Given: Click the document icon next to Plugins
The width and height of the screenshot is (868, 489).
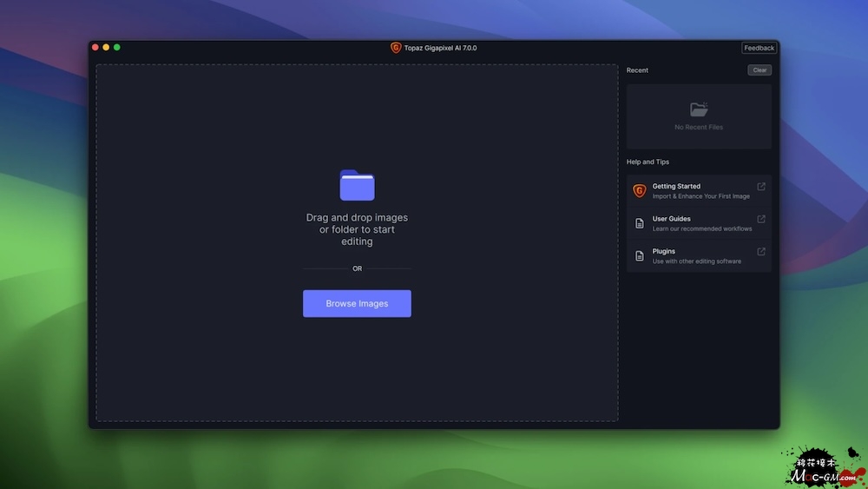Looking at the screenshot, I should click(x=640, y=256).
